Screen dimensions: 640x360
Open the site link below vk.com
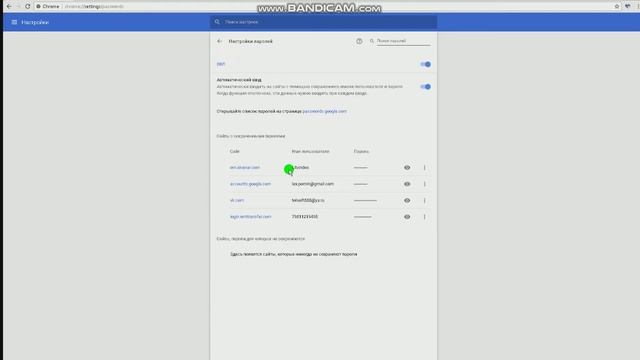[250, 217]
